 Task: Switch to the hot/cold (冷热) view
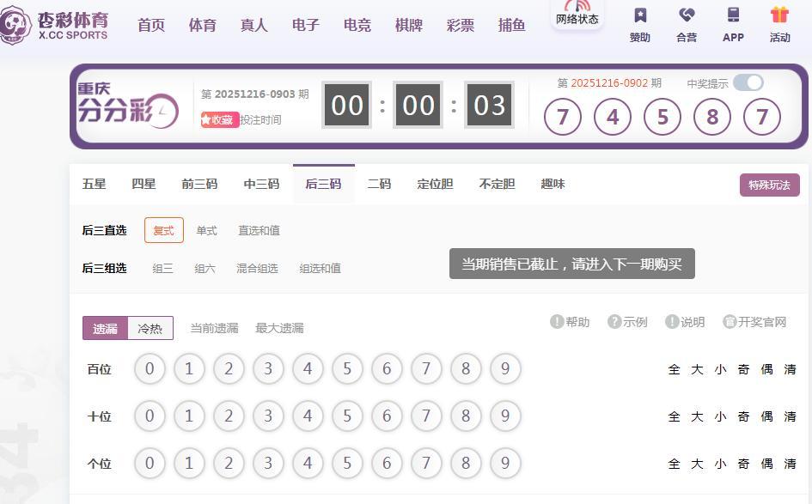[x=150, y=328]
